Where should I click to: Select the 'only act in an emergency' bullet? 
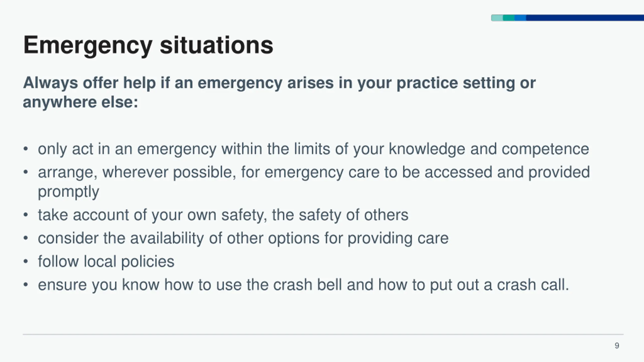coord(313,149)
